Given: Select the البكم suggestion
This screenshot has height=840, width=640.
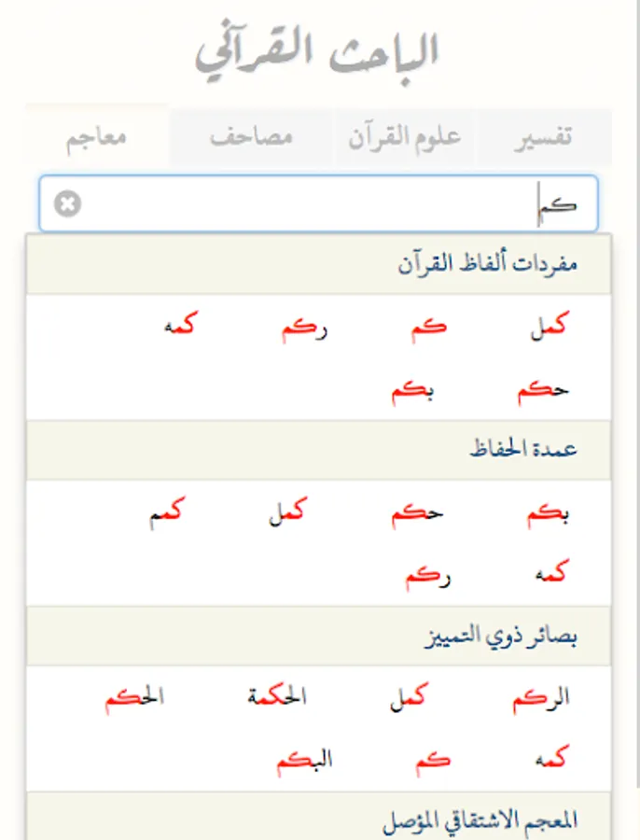Looking at the screenshot, I should coord(304,760).
